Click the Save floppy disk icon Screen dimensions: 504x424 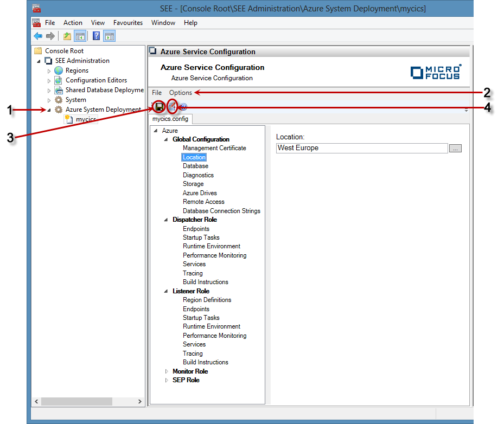pos(160,107)
